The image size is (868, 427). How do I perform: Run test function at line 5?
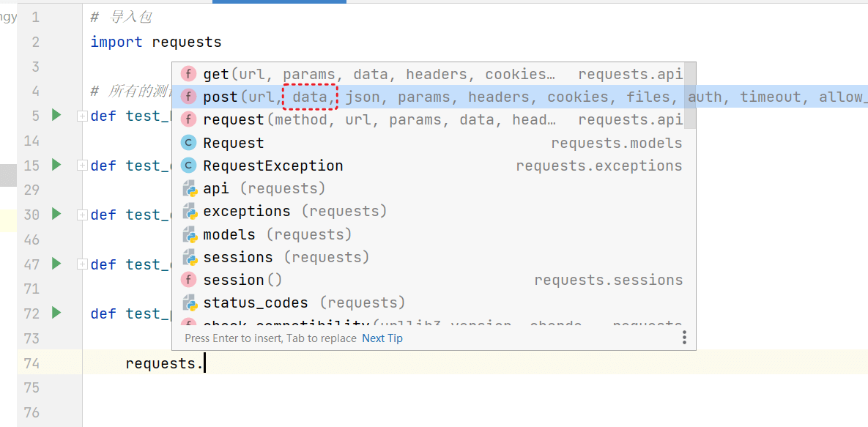tap(56, 115)
